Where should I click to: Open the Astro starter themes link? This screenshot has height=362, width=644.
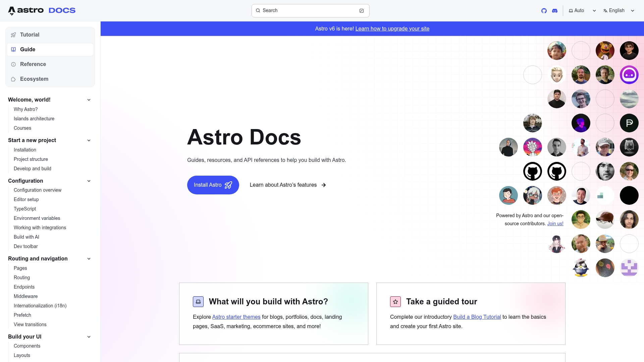(236, 317)
